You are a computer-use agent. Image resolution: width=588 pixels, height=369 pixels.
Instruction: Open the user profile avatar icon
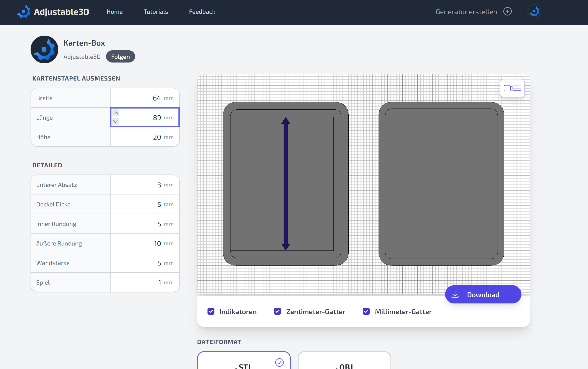pyautogui.click(x=534, y=12)
